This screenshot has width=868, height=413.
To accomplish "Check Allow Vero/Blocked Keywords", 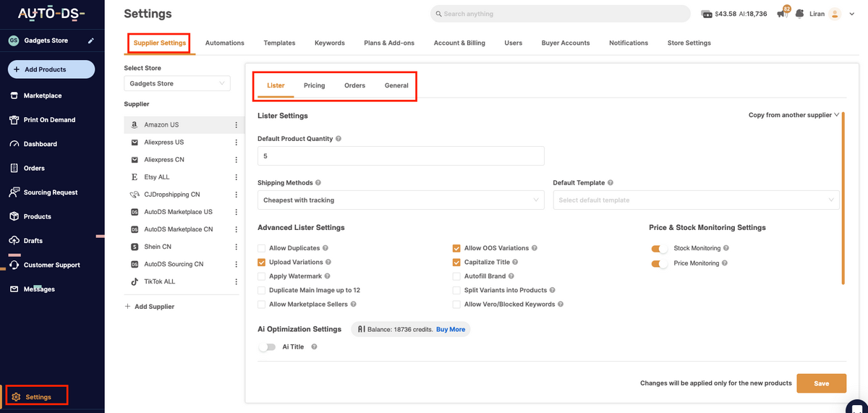I will pos(456,305).
